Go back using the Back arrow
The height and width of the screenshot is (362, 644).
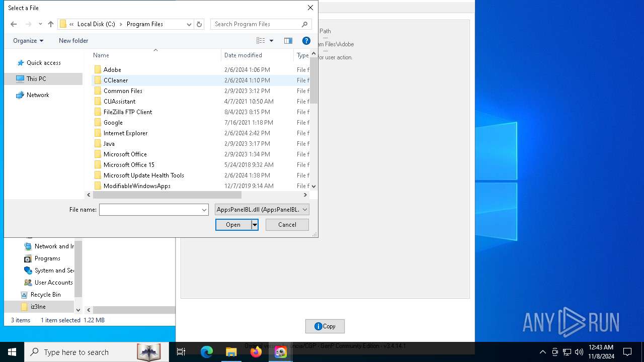(x=14, y=24)
